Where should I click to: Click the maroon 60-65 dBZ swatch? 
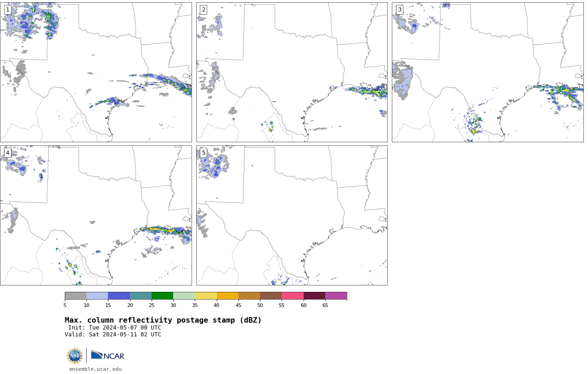314,296
